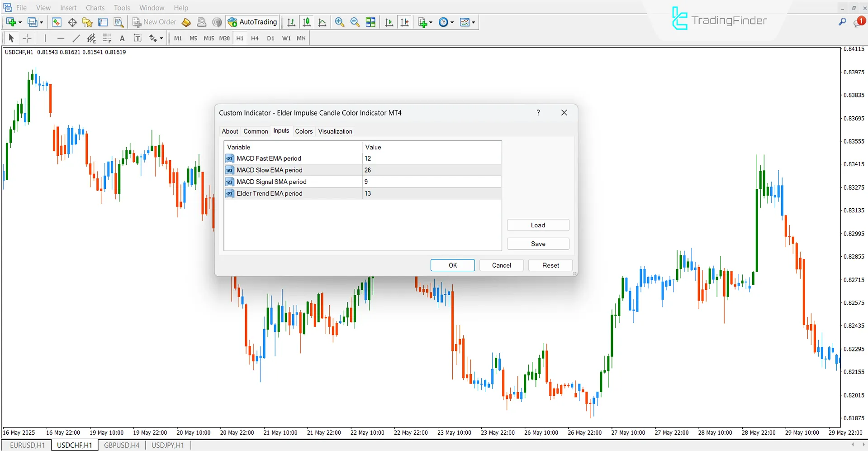Zoom in on the chart
Image resolution: width=868 pixels, height=451 pixels.
(339, 22)
